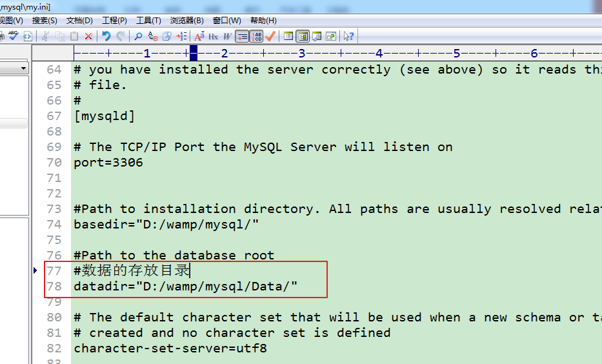
Task: Click line number 82 in gutter
Action: [x=54, y=349]
